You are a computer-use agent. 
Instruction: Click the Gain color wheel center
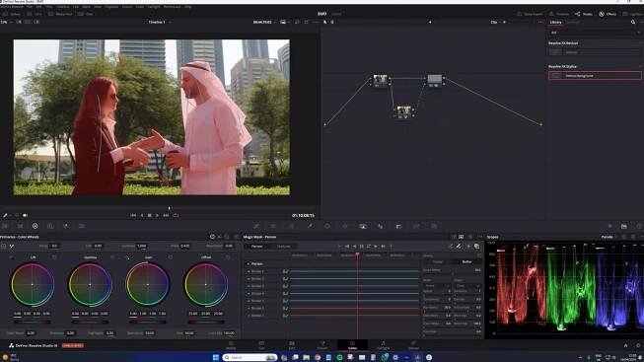(x=148, y=284)
